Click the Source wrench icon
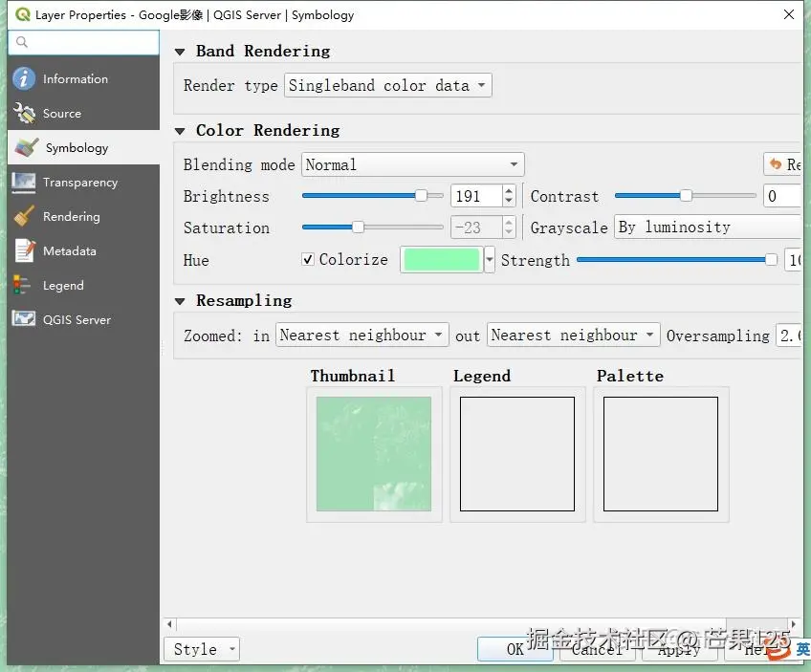811x672 pixels. click(x=24, y=113)
